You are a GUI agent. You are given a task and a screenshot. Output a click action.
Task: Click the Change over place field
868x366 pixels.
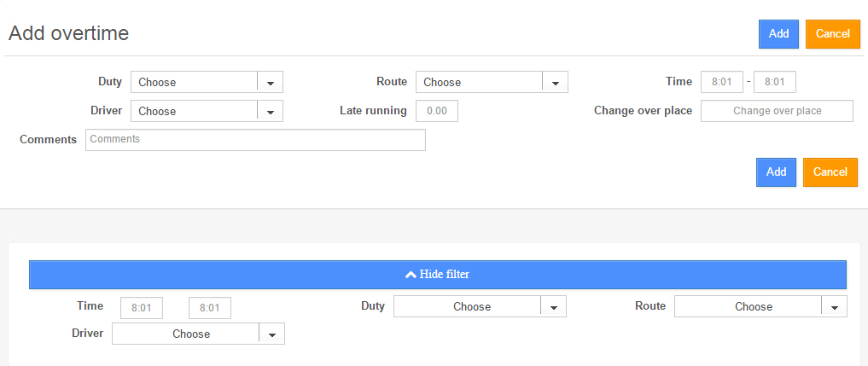tap(777, 111)
